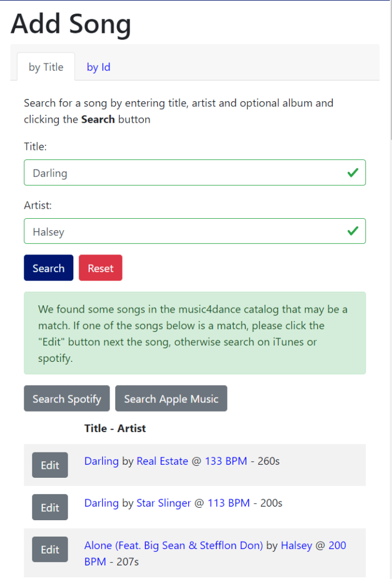The height and width of the screenshot is (579, 392).
Task: Edit the Alone by Halsey song
Action: tap(50, 550)
